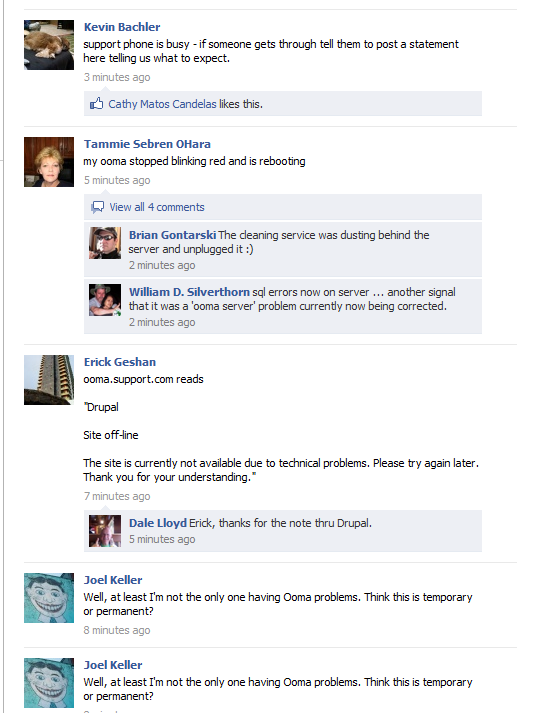The image size is (533, 713).
Task: Open Brian Gontarski's profile link
Action: click(x=172, y=235)
